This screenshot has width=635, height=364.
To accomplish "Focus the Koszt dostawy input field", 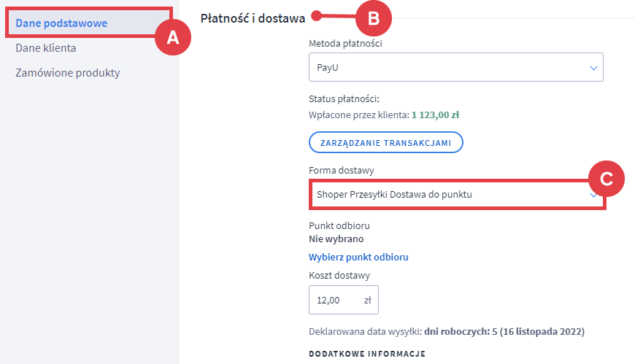I will click(334, 300).
